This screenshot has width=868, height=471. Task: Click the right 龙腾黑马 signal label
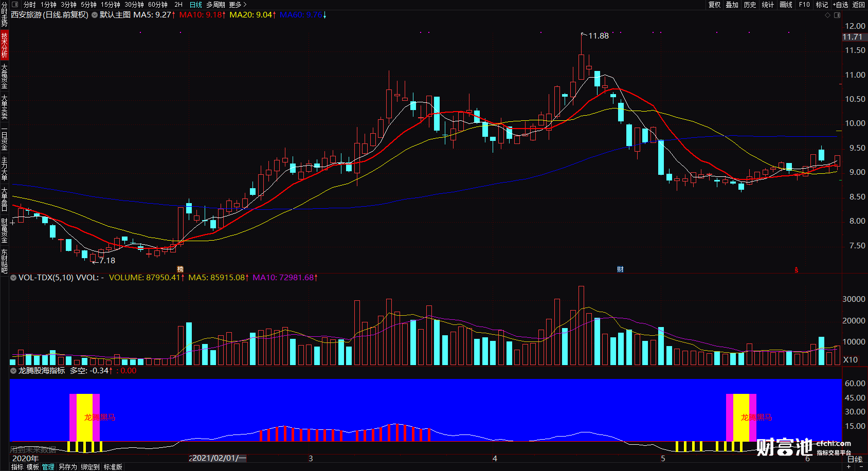(756, 417)
